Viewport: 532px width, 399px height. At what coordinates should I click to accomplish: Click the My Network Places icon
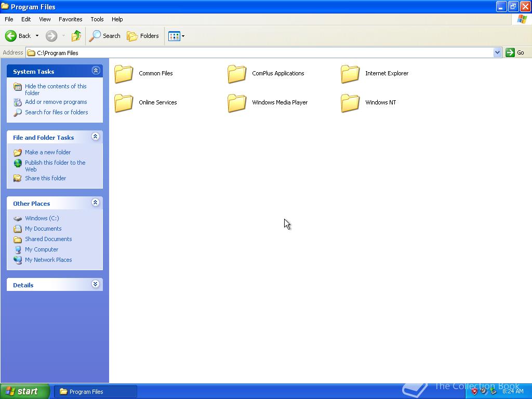coord(18,260)
